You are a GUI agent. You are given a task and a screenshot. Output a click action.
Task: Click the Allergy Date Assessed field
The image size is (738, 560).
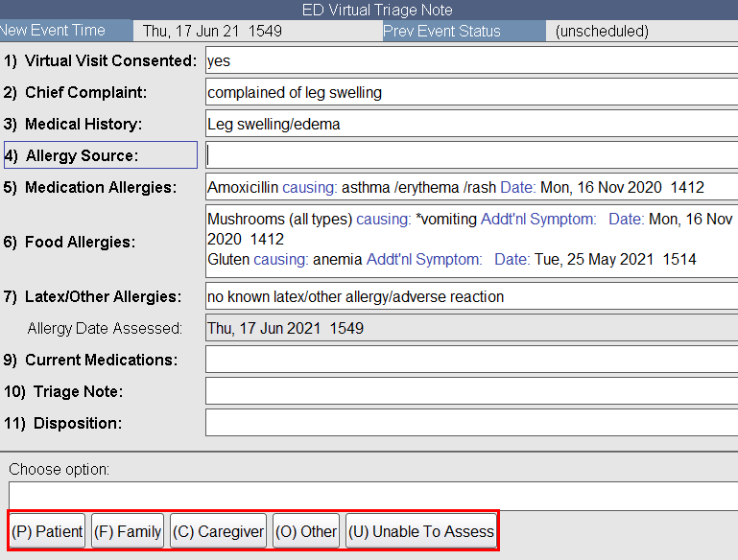tap(470, 329)
